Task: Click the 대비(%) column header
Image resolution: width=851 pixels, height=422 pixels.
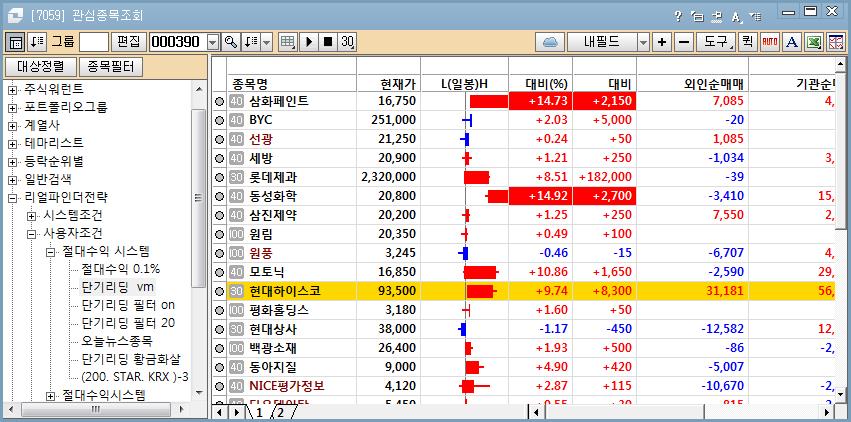Action: (541, 84)
